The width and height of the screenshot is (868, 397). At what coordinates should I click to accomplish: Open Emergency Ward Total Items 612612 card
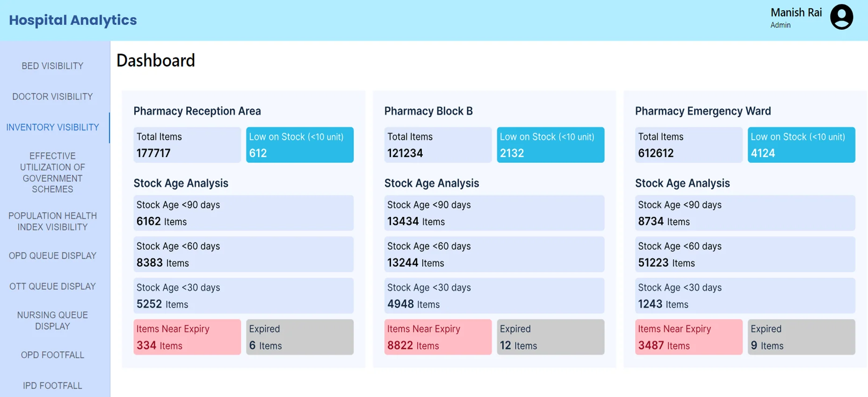688,145
